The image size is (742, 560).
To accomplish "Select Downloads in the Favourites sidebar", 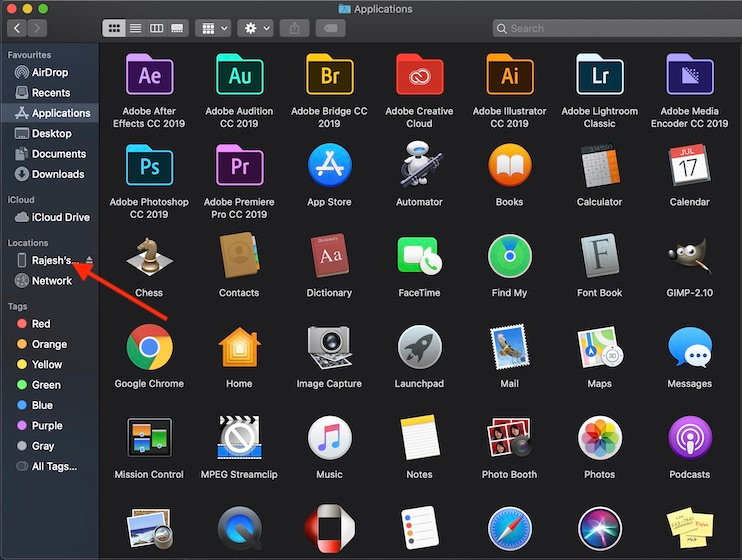I will (58, 174).
